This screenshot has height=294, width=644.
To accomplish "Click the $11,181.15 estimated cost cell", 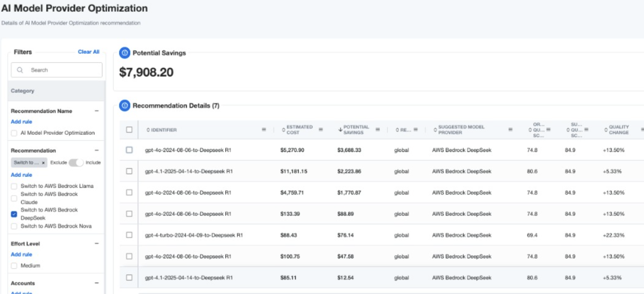I will (x=294, y=171).
